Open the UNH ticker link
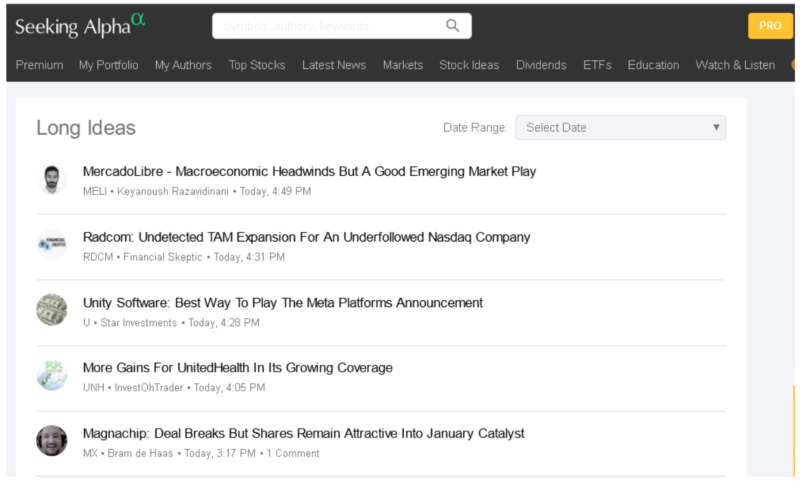800x483 pixels. [93, 388]
